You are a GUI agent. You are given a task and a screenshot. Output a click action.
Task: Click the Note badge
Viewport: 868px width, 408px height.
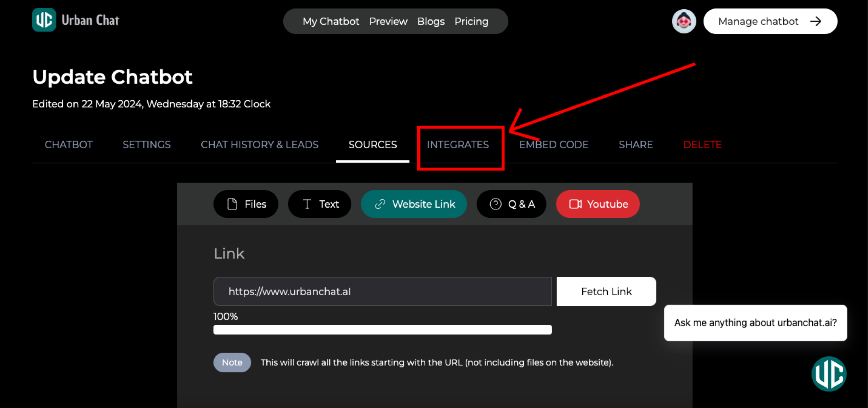(232, 362)
